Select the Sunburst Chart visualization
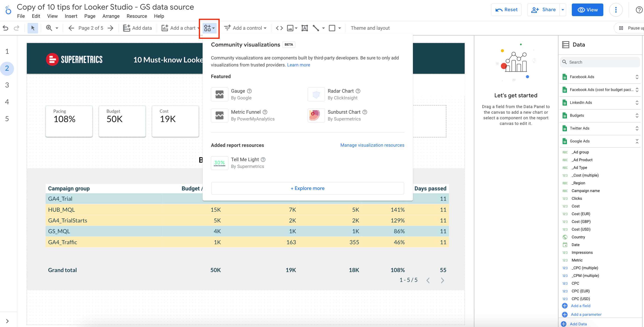This screenshot has width=644, height=327. (344, 112)
